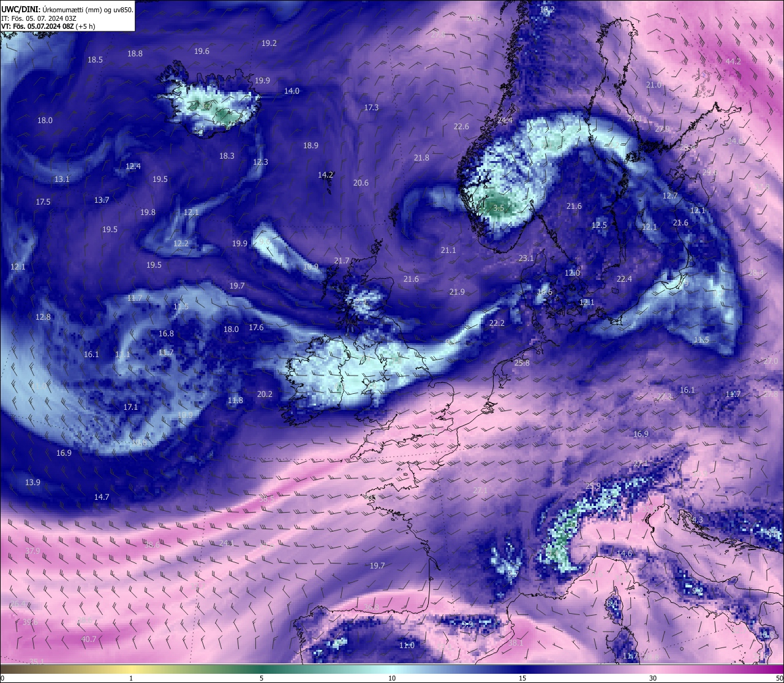Click the 11.0 value over Spain
The width and height of the screenshot is (784, 683).
407,646
